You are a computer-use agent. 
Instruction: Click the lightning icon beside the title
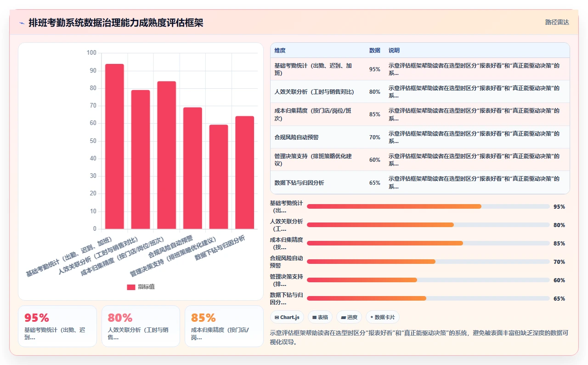(x=22, y=23)
